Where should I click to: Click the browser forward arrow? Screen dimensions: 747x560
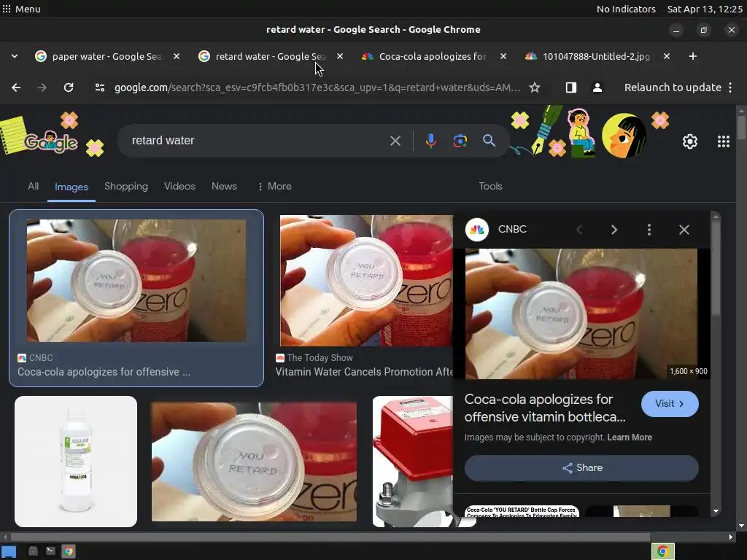coord(42,87)
